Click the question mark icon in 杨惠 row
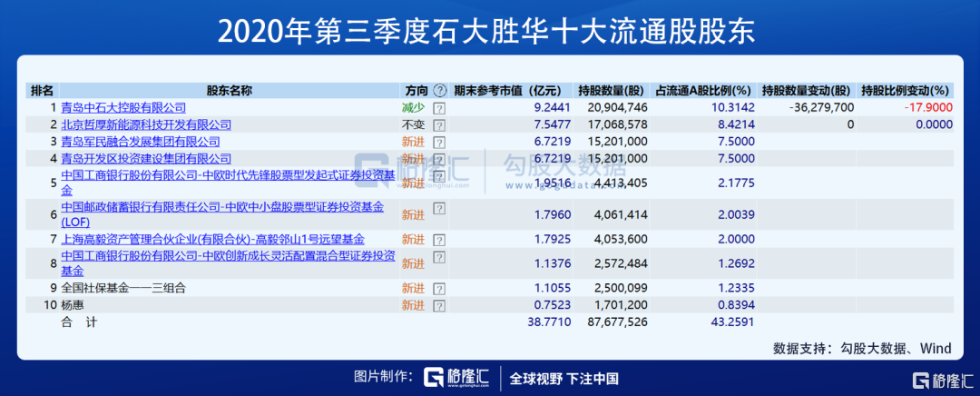This screenshot has width=980, height=396. click(439, 306)
